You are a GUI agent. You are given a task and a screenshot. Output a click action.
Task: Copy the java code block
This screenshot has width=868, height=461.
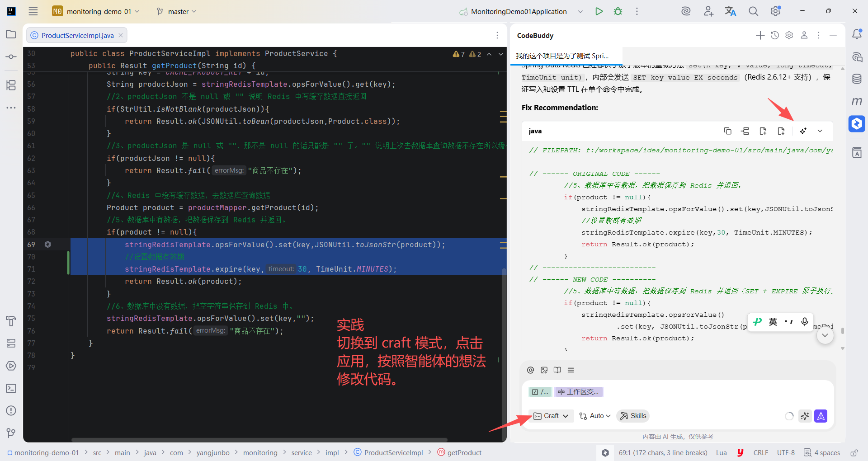coord(727,131)
